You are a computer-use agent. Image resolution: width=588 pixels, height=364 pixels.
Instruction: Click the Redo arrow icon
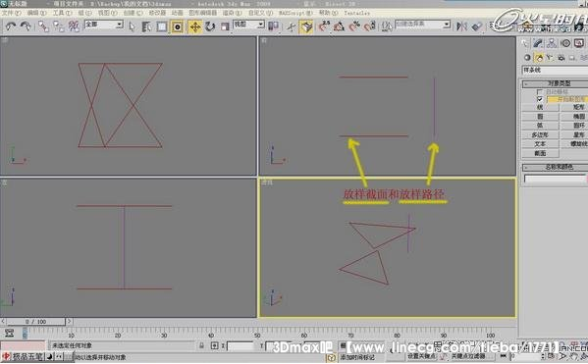26,26
